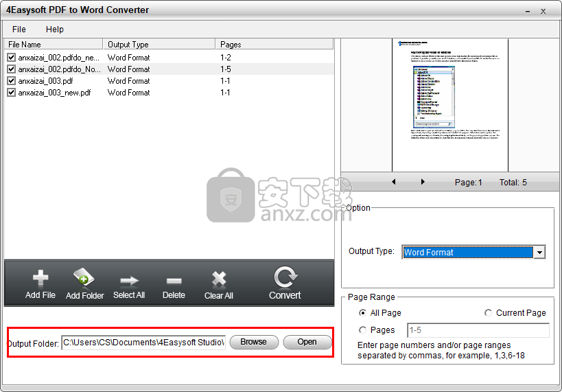The height and width of the screenshot is (392, 562).
Task: Click the pages value 1-5
Action: (226, 69)
